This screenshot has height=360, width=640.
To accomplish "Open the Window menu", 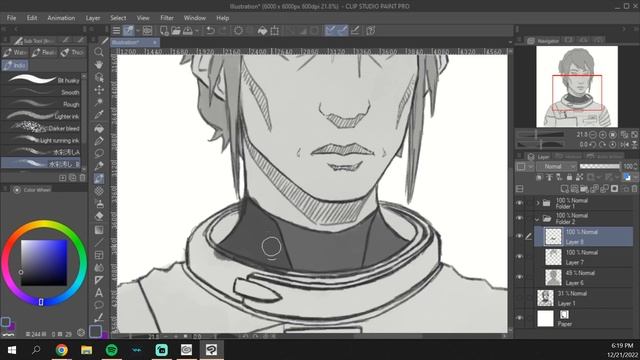I will 195,18.
